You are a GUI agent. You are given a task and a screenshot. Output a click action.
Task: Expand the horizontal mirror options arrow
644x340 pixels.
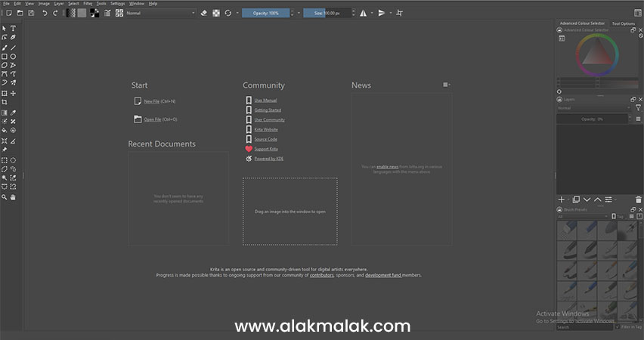coord(372,13)
